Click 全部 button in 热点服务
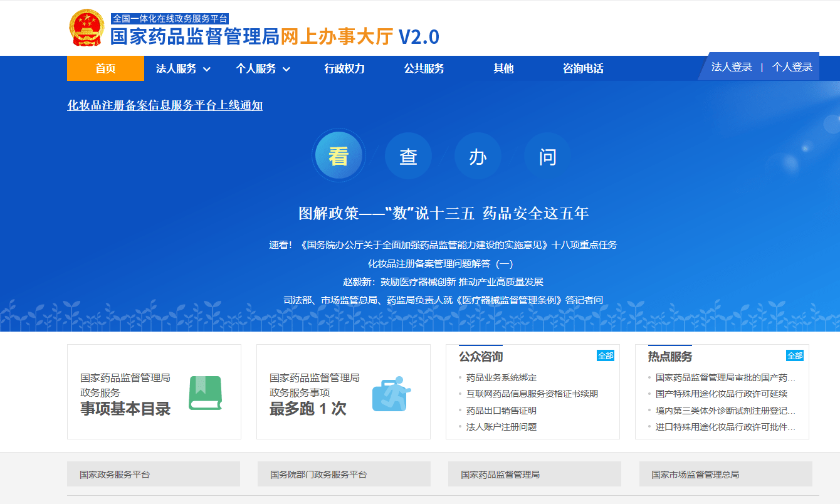Screen dimensions: 840x504 click(795, 355)
